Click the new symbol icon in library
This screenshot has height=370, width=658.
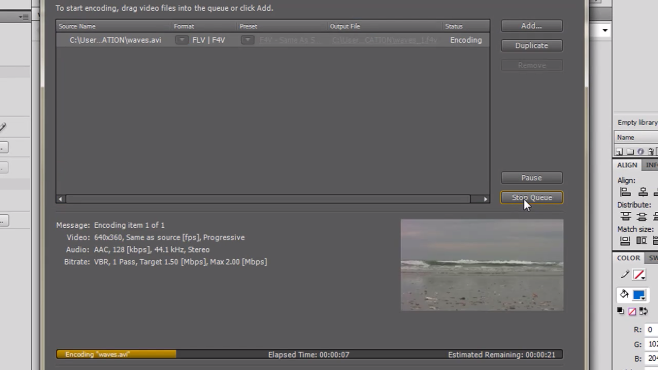(x=619, y=151)
